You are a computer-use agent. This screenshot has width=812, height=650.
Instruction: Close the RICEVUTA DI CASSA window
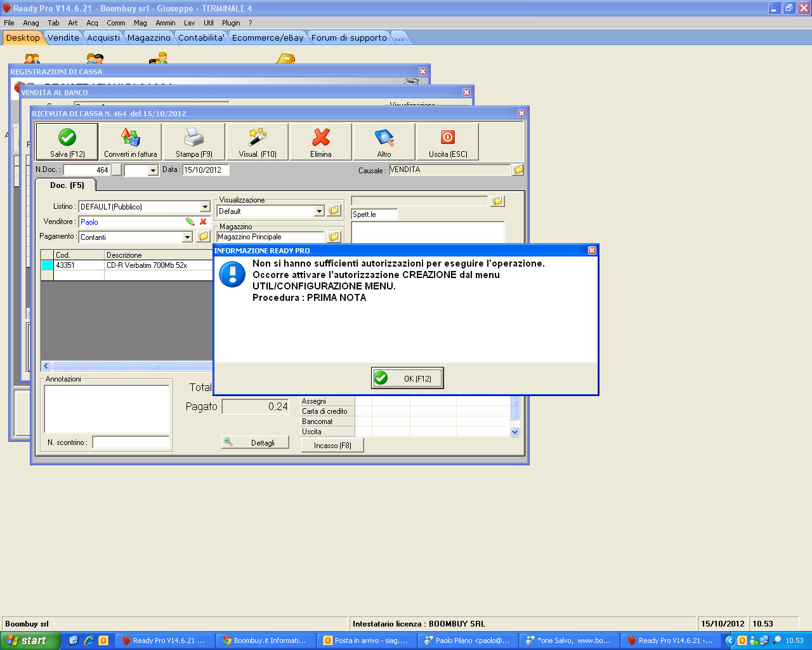click(x=521, y=113)
